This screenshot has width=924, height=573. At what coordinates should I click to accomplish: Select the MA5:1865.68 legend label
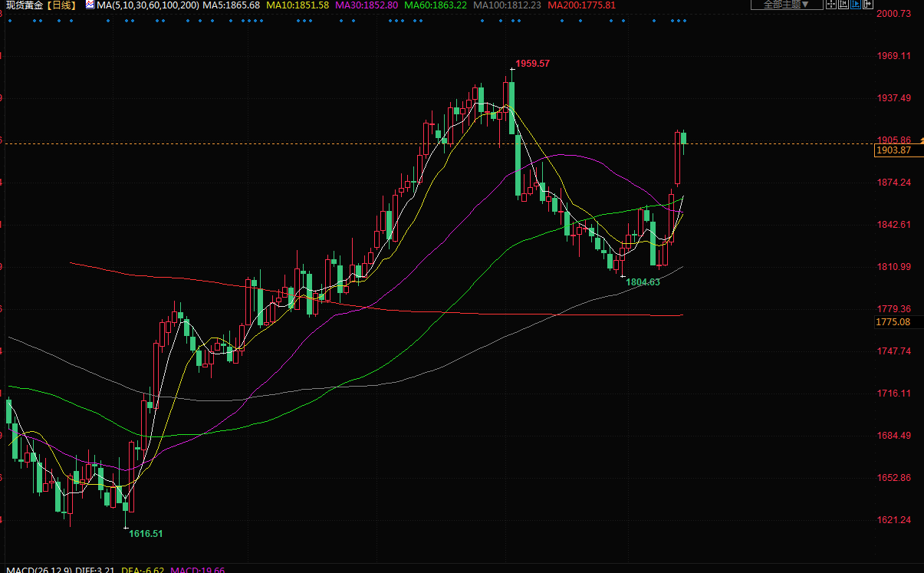pos(231,5)
